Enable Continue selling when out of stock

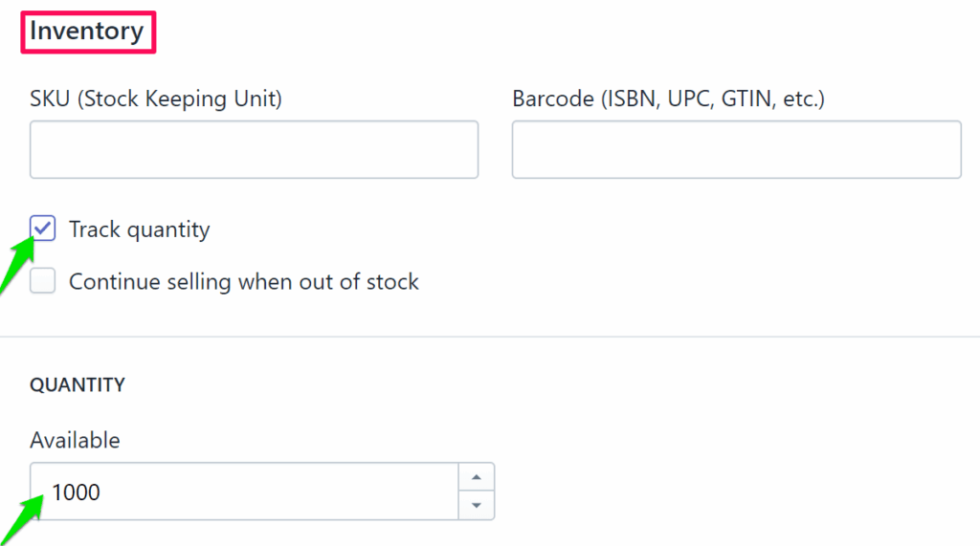[x=43, y=282]
